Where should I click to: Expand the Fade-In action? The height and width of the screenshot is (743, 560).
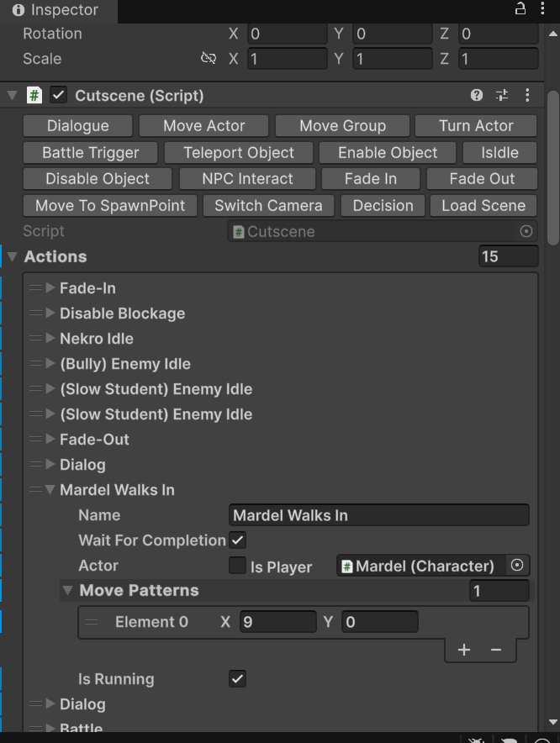click(50, 288)
